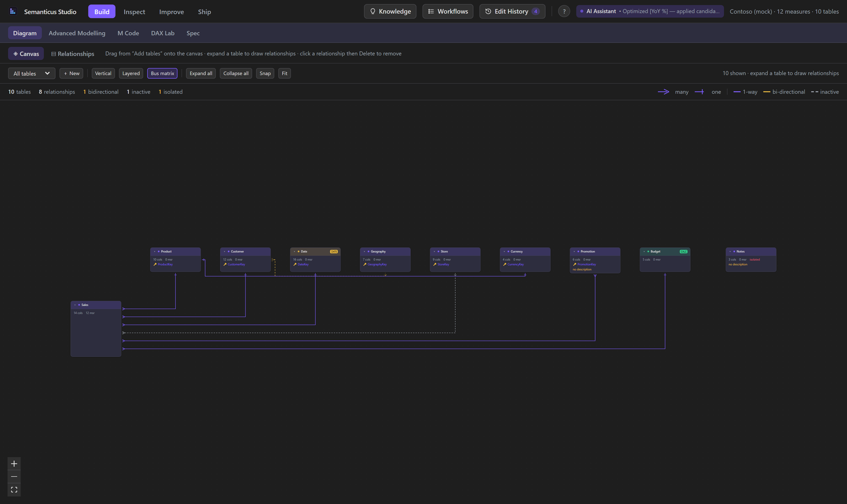Click the Fit button
The height and width of the screenshot is (504, 847).
[x=285, y=74]
